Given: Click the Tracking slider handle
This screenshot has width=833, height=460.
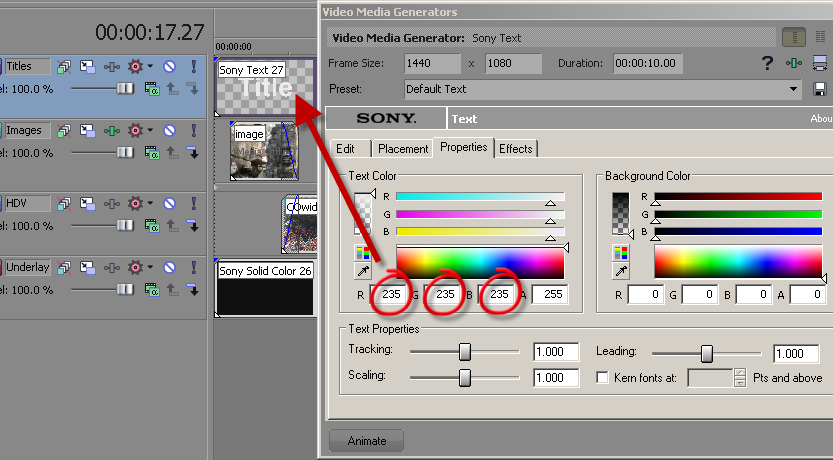Looking at the screenshot, I should click(465, 352).
